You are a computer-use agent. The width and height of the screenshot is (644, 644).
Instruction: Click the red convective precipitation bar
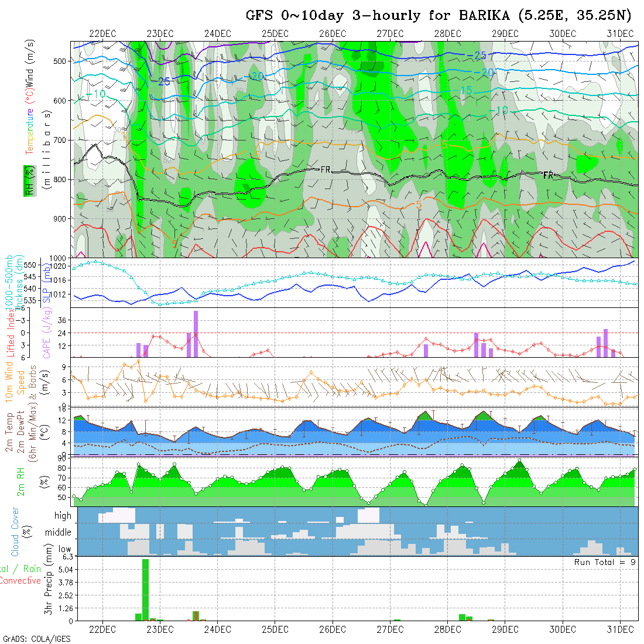click(x=196, y=615)
